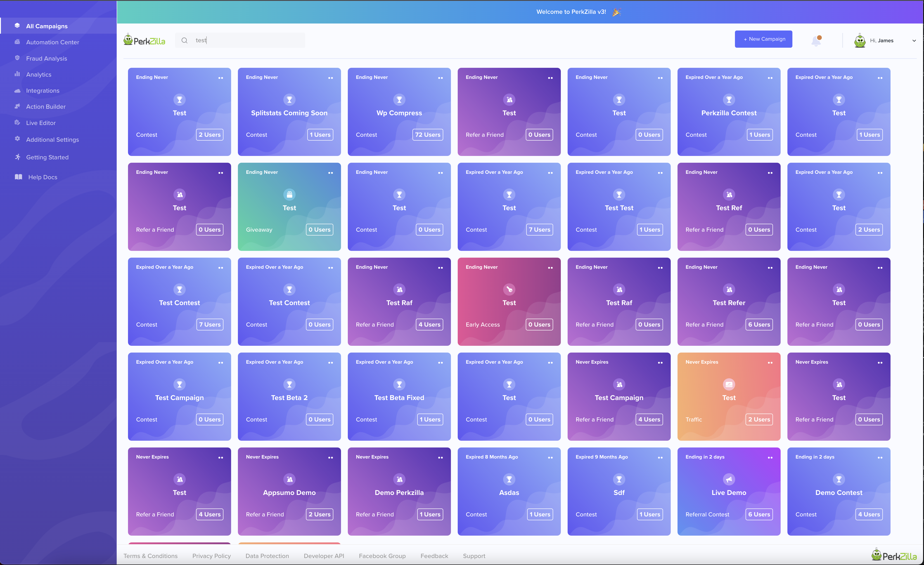Screen dimensions: 924x565
Task: Click the PerkZilla logo in the header
Action: pos(144,40)
